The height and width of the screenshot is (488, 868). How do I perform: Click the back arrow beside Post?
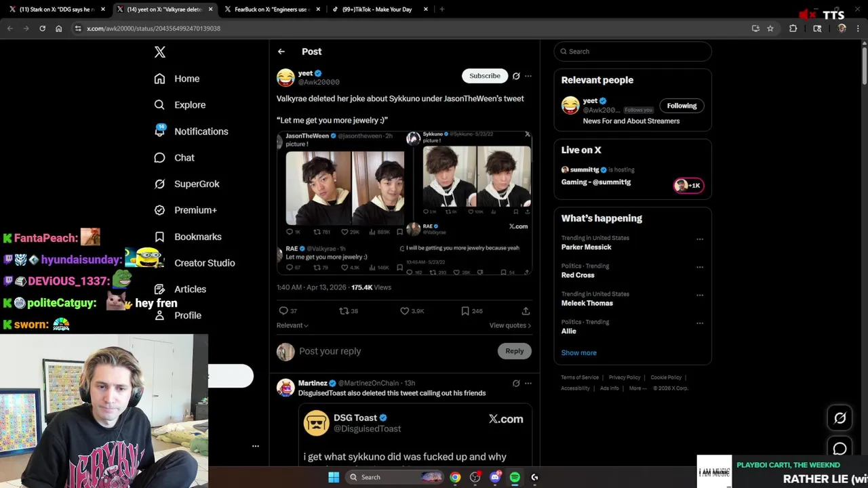tap(281, 52)
